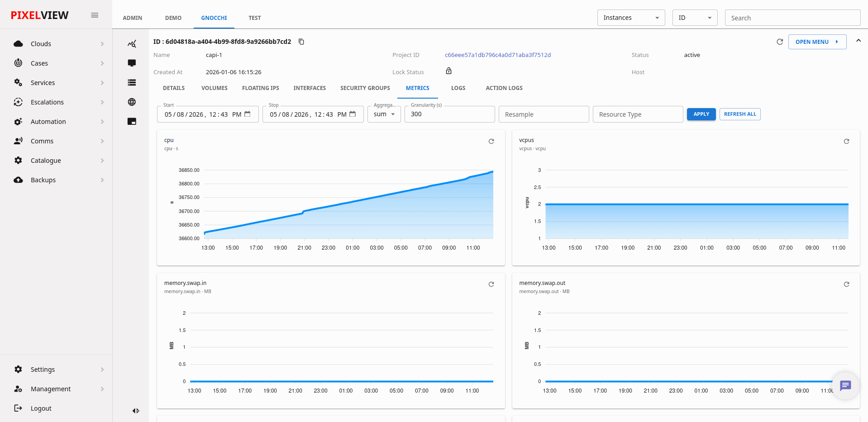
Task: Toggle the side rail collapse arrows
Action: [x=136, y=411]
